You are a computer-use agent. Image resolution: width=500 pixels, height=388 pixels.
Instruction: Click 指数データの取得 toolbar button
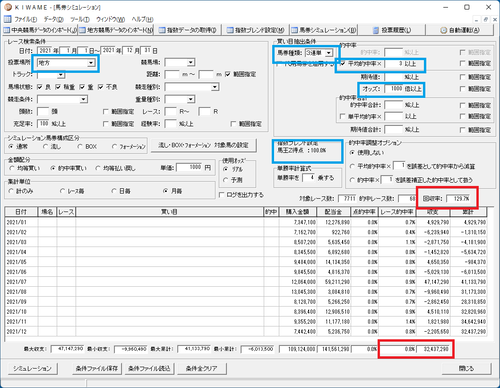point(187,30)
